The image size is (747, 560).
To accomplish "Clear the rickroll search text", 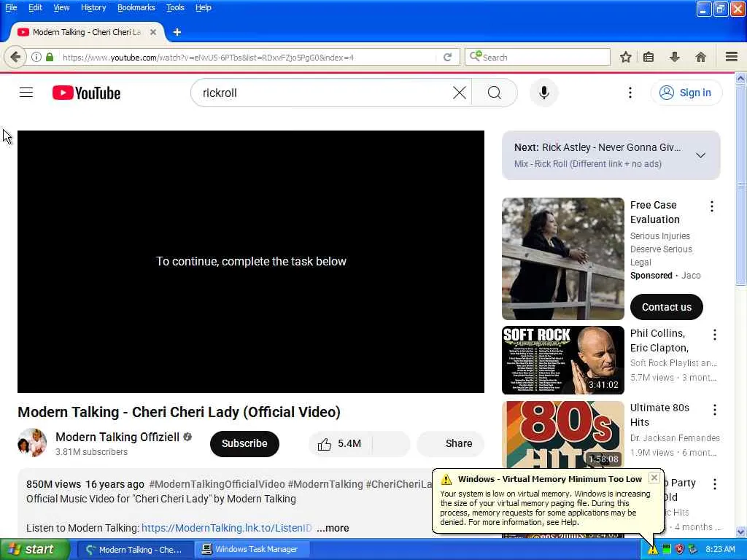I will pos(460,93).
